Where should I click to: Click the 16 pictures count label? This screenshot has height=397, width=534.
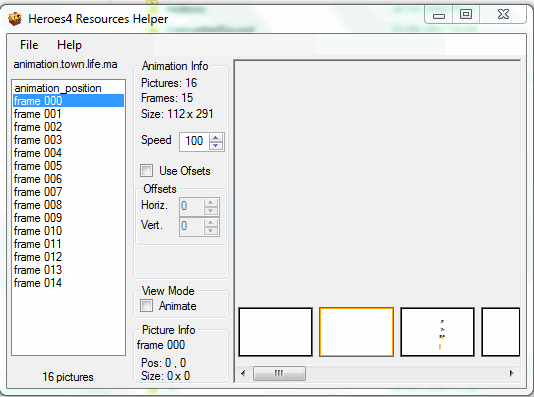68,377
